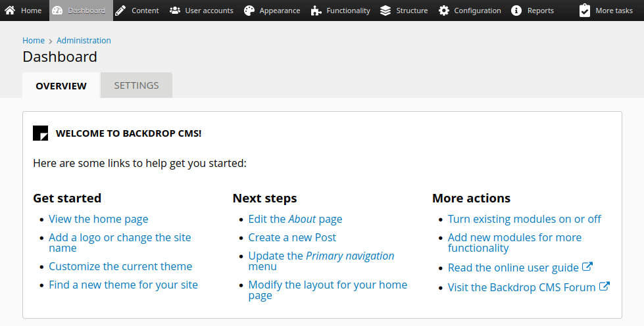This screenshot has width=644, height=326.
Task: Click the Dashboard page title
Action: pos(60,57)
